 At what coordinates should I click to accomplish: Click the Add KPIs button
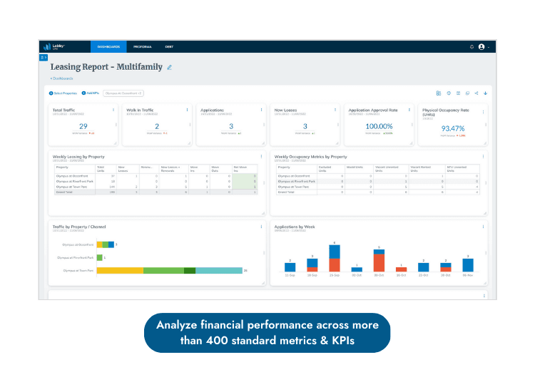(x=91, y=93)
